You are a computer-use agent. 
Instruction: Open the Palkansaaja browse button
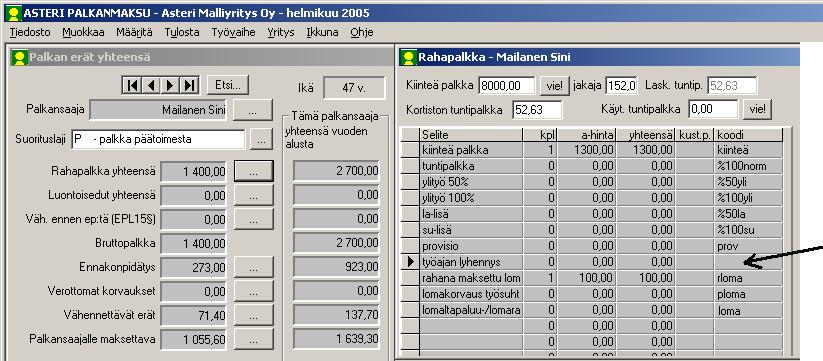253,110
